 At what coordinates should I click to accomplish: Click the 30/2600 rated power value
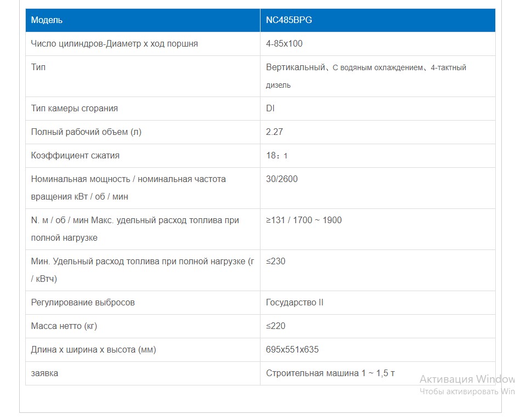[282, 179]
